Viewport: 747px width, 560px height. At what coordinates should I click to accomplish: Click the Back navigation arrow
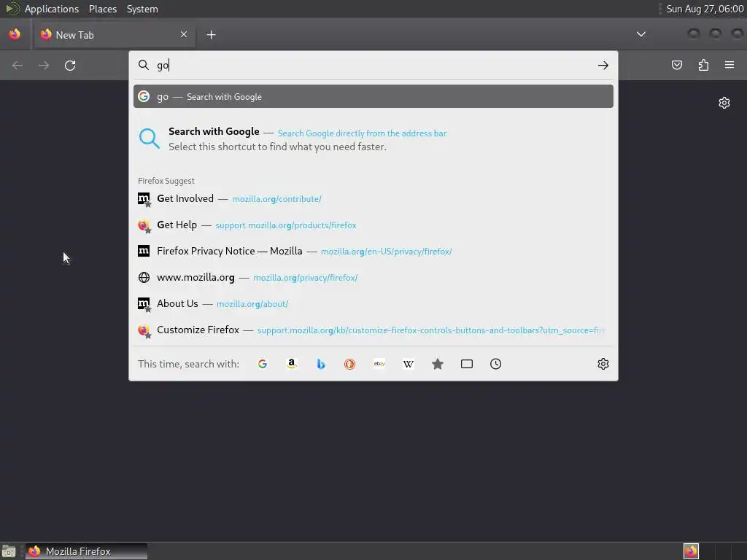point(18,65)
